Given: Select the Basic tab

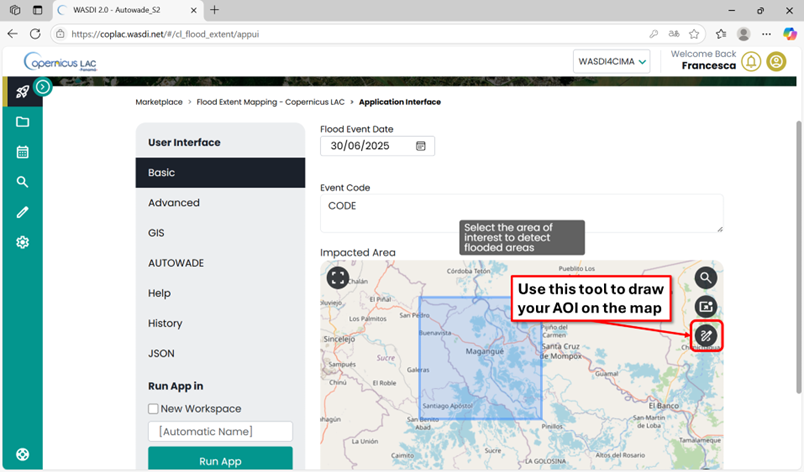Looking at the screenshot, I should [220, 173].
